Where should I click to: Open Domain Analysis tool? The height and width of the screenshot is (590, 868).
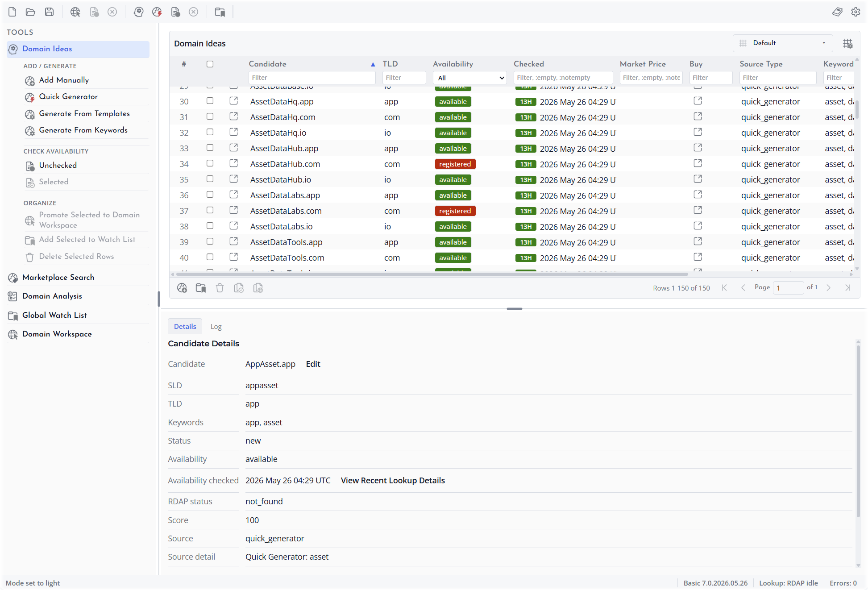[x=52, y=296]
